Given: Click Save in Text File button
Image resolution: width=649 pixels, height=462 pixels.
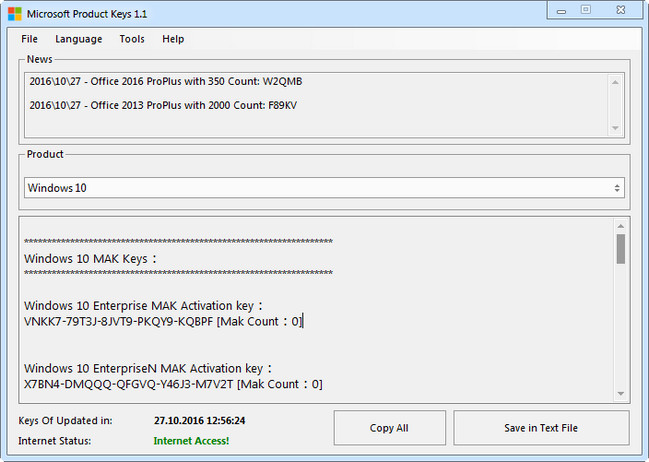Looking at the screenshot, I should (x=541, y=428).
